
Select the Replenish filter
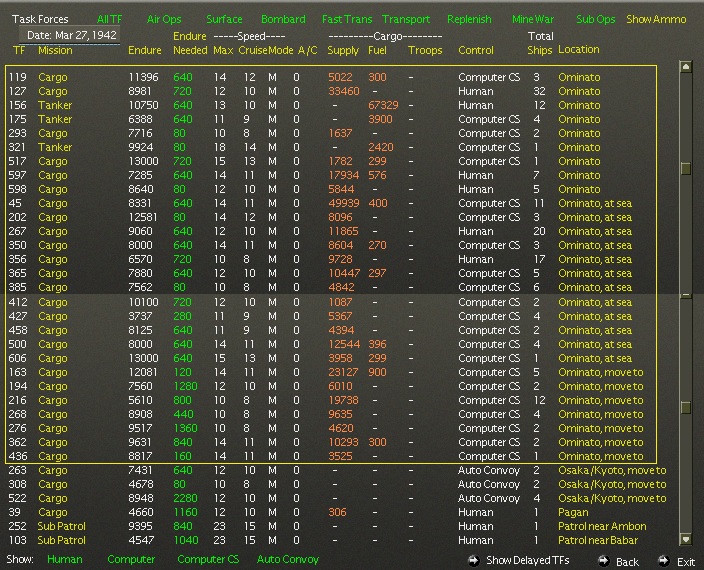tap(469, 19)
